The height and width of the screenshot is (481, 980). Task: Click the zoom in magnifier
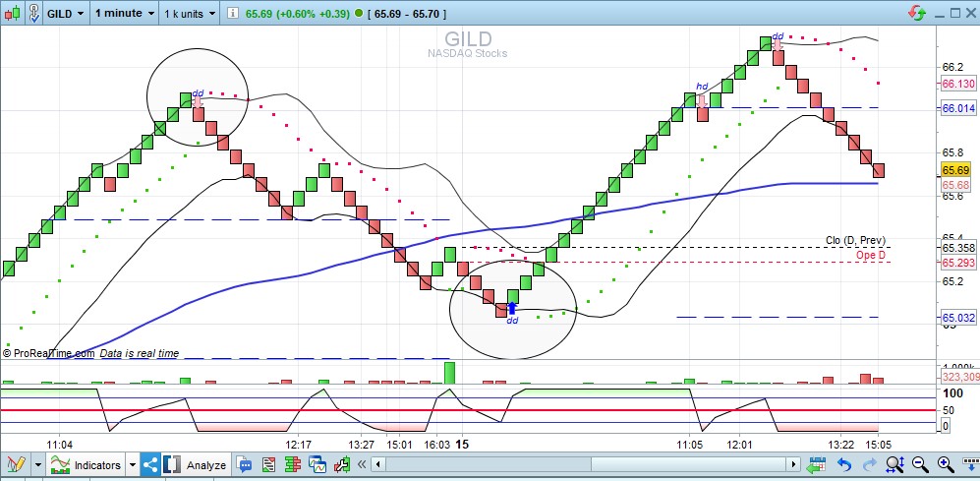(945, 464)
